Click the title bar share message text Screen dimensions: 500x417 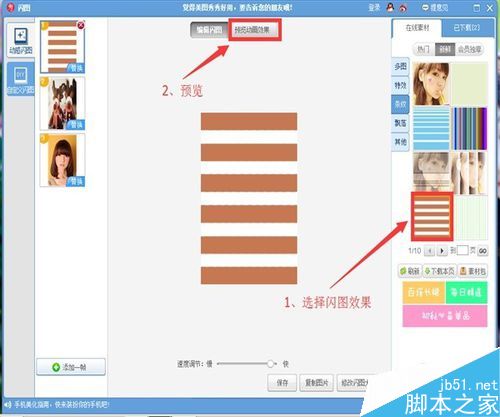point(237,7)
